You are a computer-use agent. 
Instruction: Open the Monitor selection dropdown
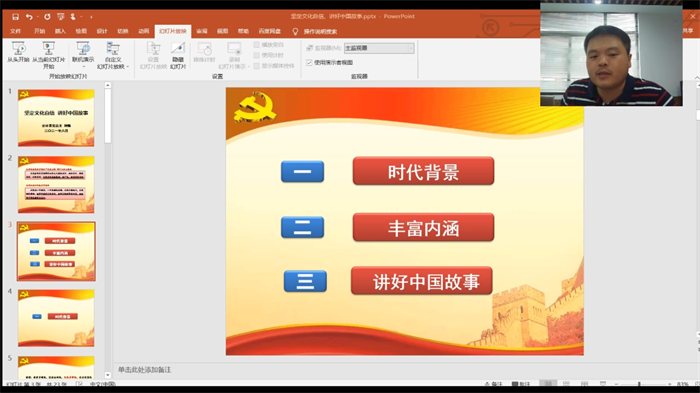(x=379, y=48)
